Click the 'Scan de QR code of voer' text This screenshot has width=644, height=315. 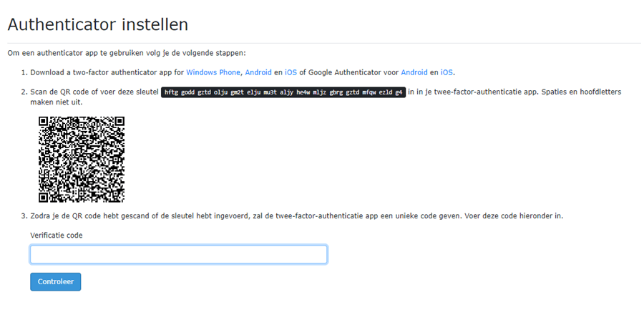(94, 92)
